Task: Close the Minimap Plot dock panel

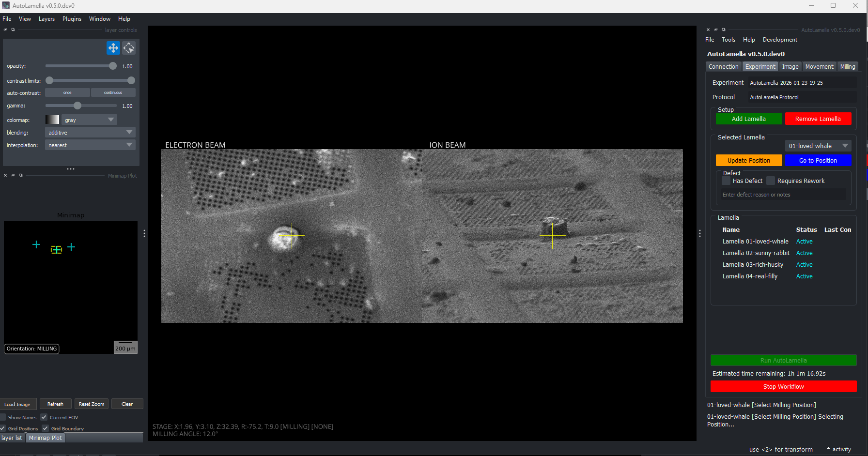Action: [5, 175]
